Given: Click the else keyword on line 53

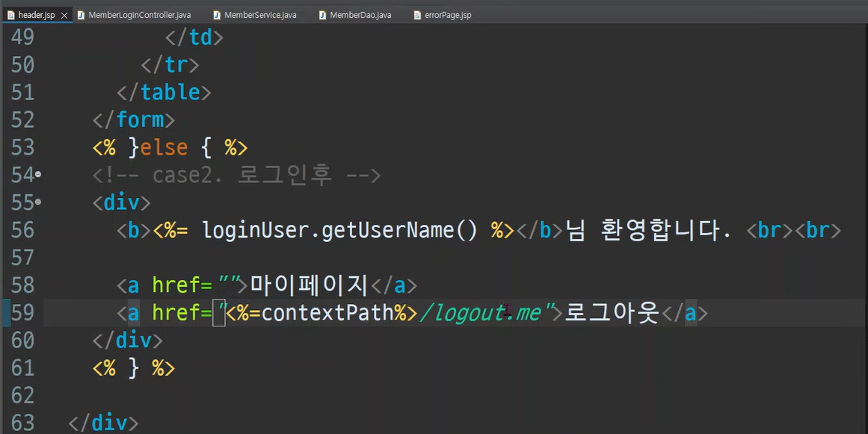Looking at the screenshot, I should (164, 148).
